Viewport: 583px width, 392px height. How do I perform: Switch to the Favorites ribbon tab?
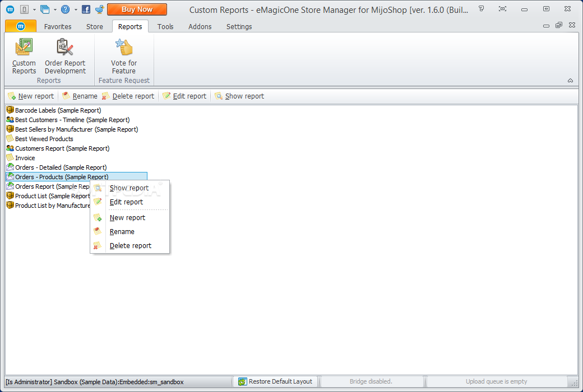(58, 27)
